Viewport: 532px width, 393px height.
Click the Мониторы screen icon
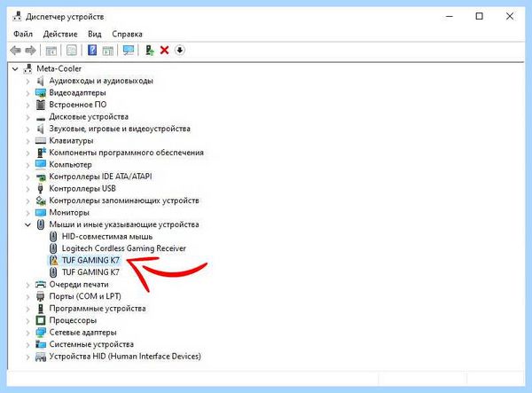pos(41,212)
